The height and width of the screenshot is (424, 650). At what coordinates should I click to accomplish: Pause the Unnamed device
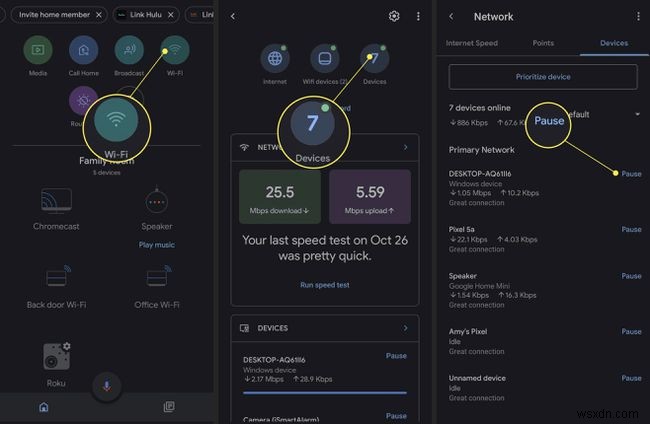[631, 378]
